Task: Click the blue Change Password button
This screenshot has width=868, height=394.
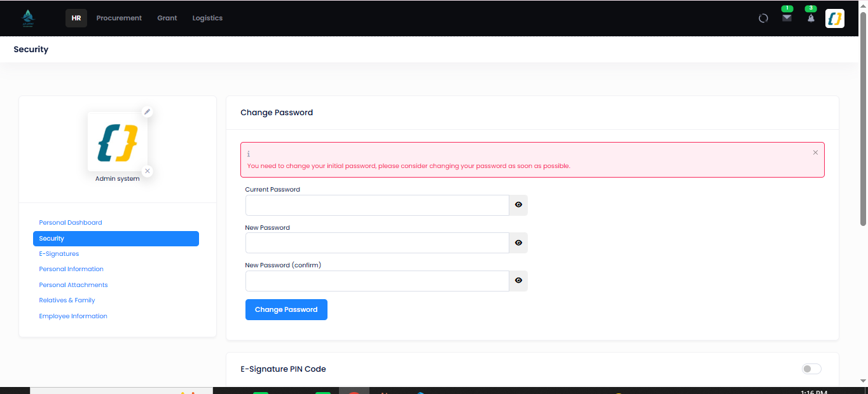Action: click(x=286, y=309)
